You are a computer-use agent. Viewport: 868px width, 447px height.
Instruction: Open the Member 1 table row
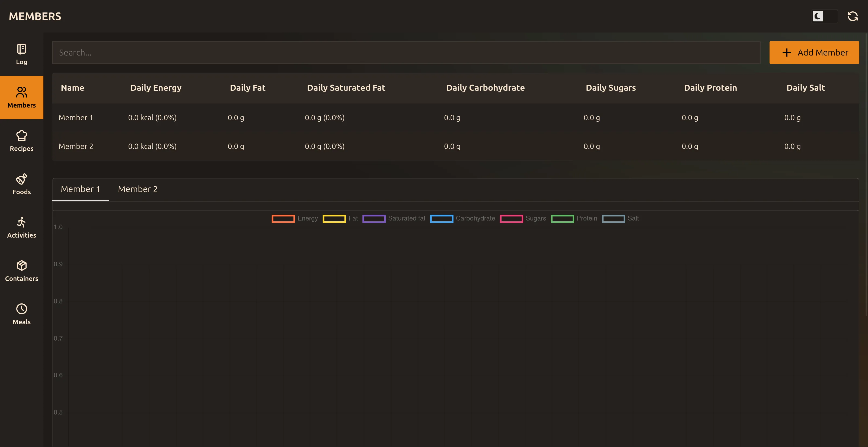[x=76, y=118]
